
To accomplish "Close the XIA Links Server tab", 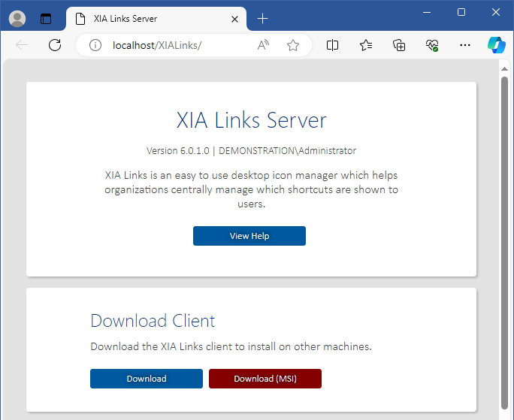I will tap(234, 20).
